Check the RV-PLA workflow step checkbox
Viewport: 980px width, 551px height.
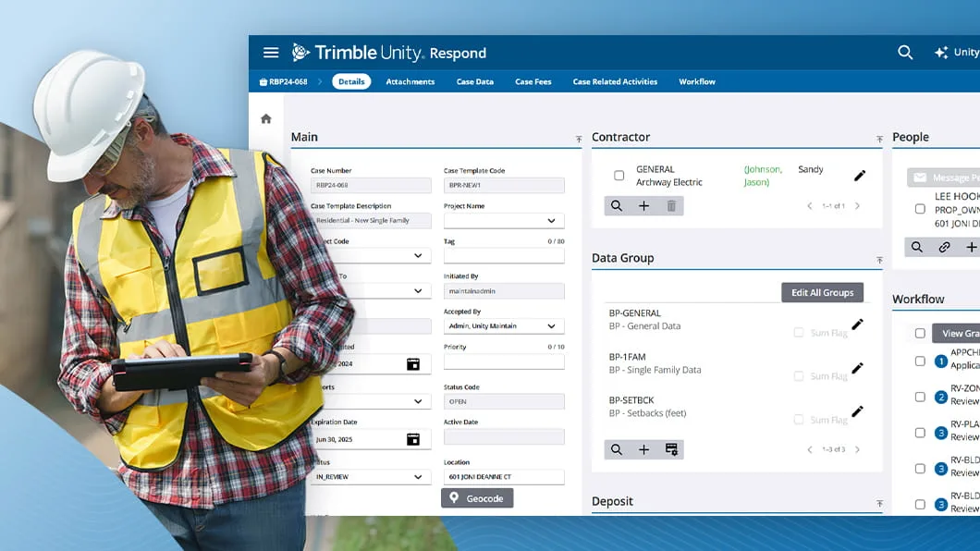coord(920,433)
